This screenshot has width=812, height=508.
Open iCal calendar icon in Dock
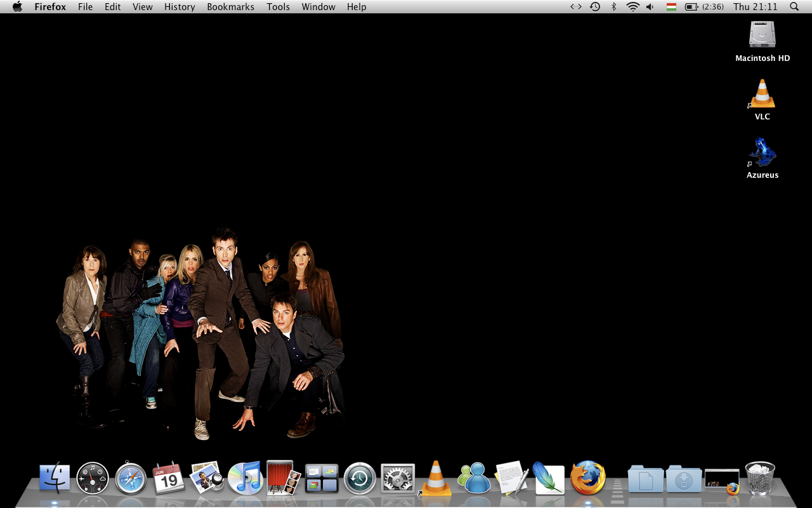pyautogui.click(x=169, y=478)
